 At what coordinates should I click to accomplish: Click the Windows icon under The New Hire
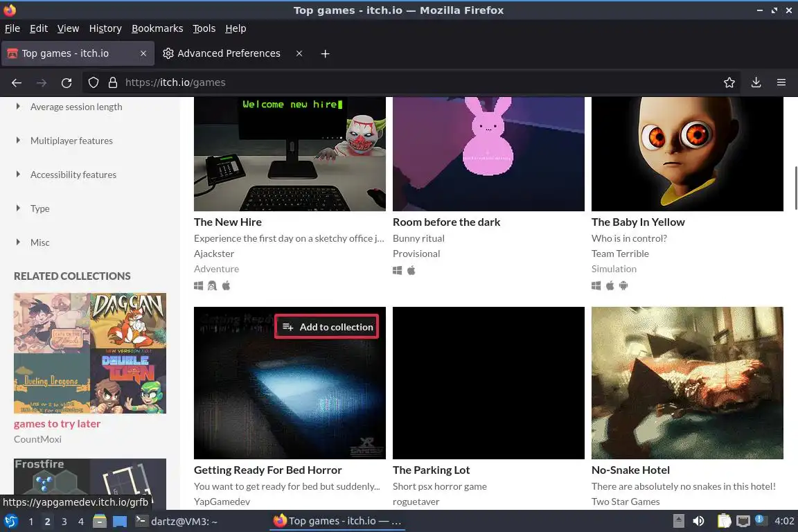tap(199, 285)
